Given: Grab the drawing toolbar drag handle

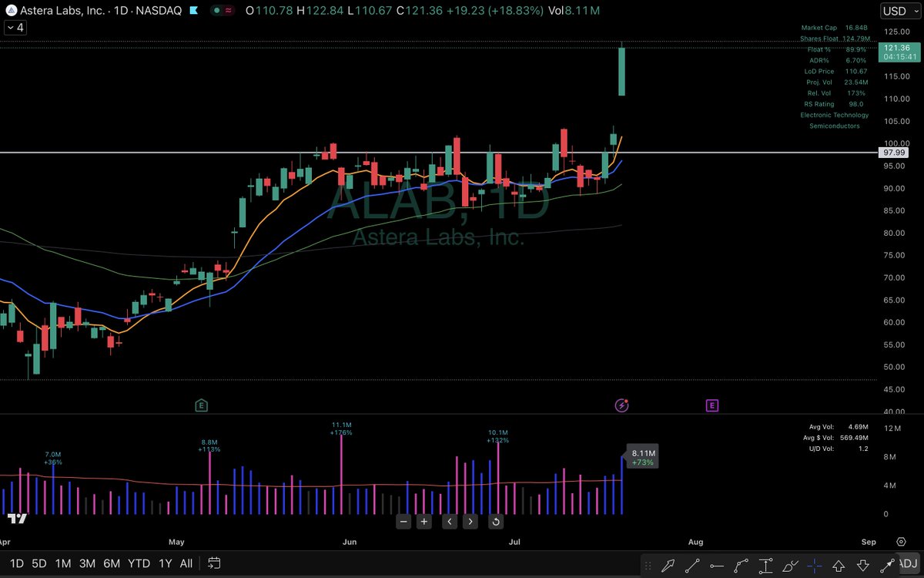Looking at the screenshot, I should point(647,564).
